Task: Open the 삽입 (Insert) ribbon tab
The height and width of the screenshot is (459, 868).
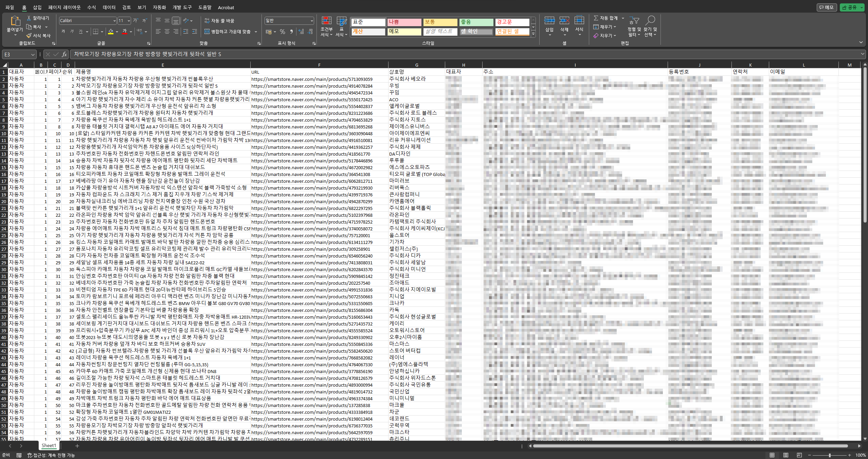Action: click(37, 7)
